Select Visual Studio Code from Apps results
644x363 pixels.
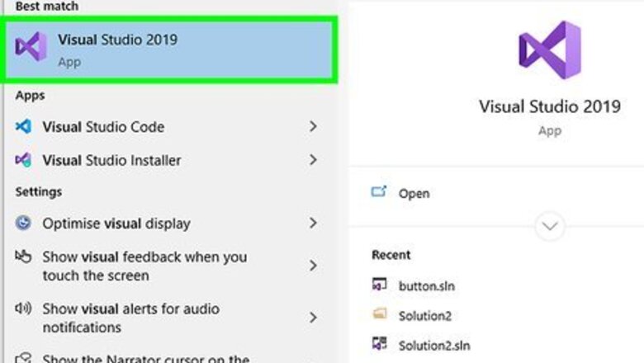pos(103,127)
